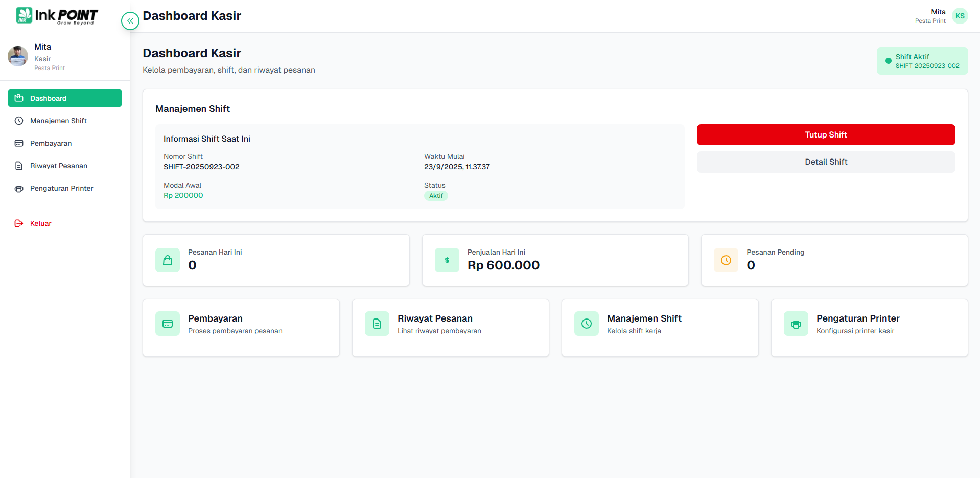Click the Dashboard sidebar item
The image size is (980, 478).
coord(65,98)
